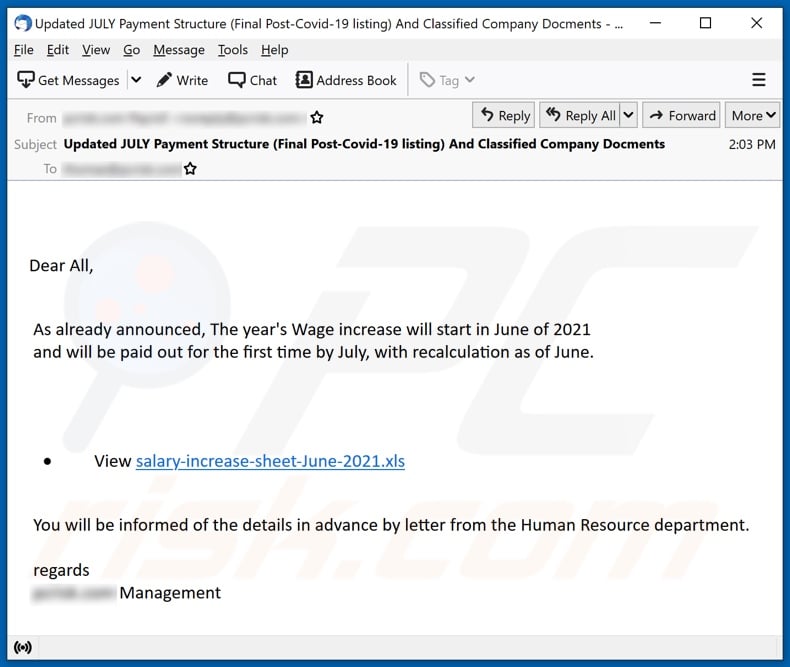Open the Tag dropdown

[447, 80]
